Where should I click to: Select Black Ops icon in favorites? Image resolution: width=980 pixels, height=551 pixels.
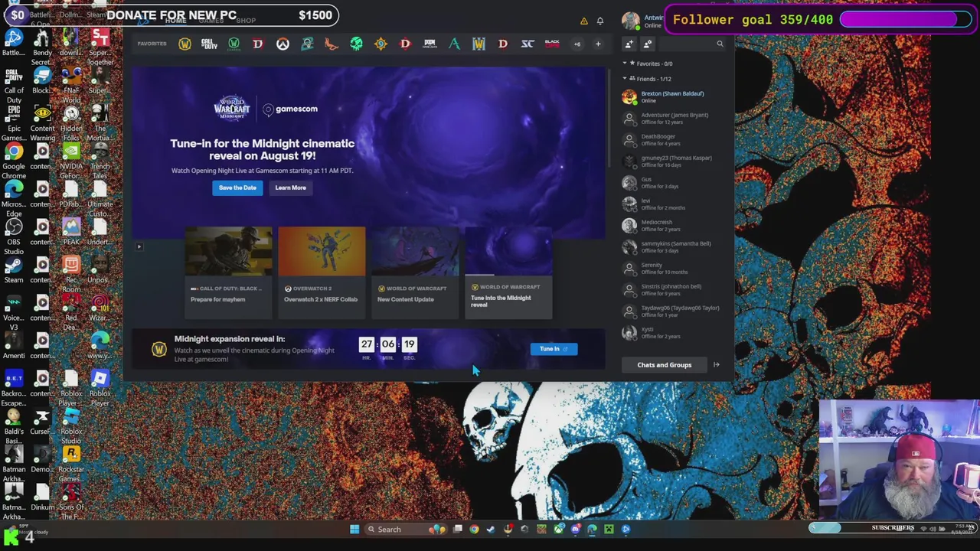click(x=552, y=44)
